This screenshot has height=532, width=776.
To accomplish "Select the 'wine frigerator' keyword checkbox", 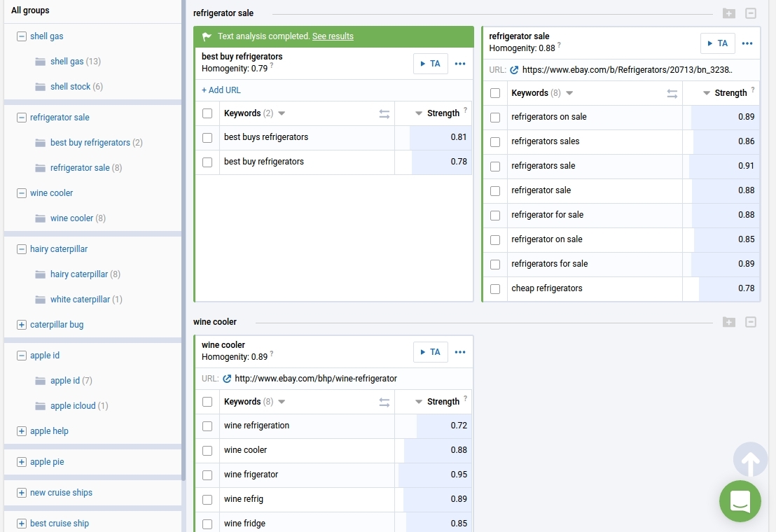I will pyautogui.click(x=207, y=475).
